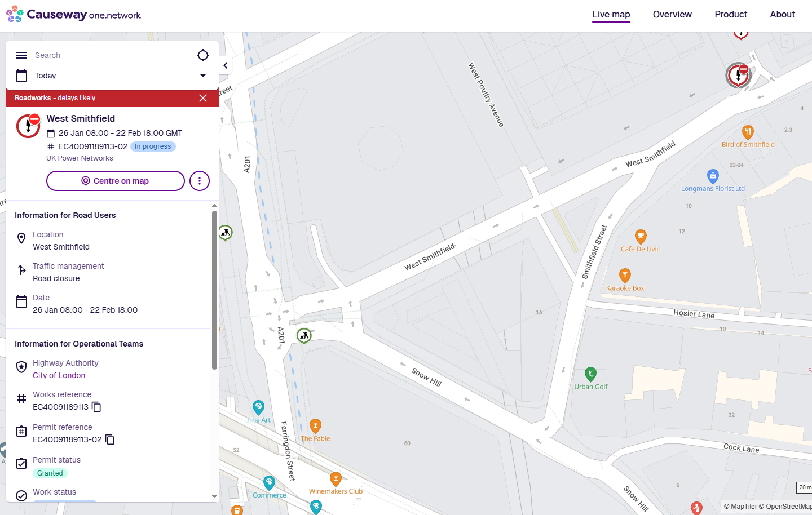The height and width of the screenshot is (515, 812).
Task: Click the panel scroll-down arrow
Action: tap(214, 496)
